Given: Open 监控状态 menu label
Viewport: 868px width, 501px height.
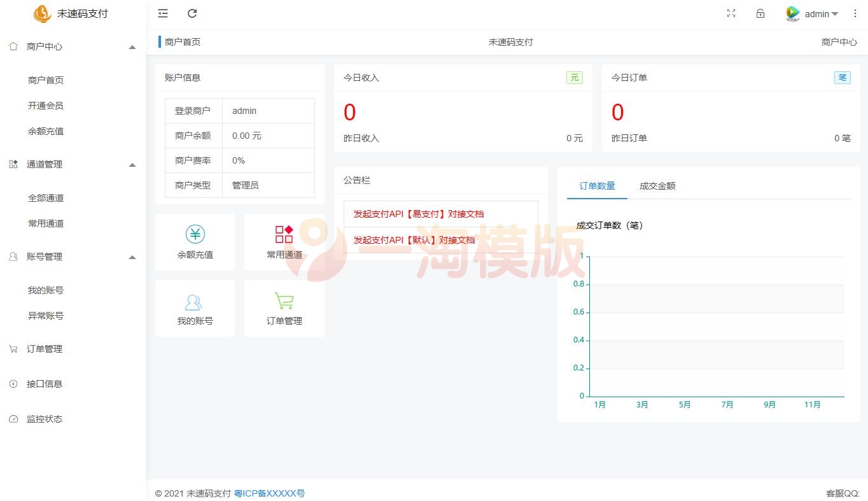Looking at the screenshot, I should (x=45, y=419).
